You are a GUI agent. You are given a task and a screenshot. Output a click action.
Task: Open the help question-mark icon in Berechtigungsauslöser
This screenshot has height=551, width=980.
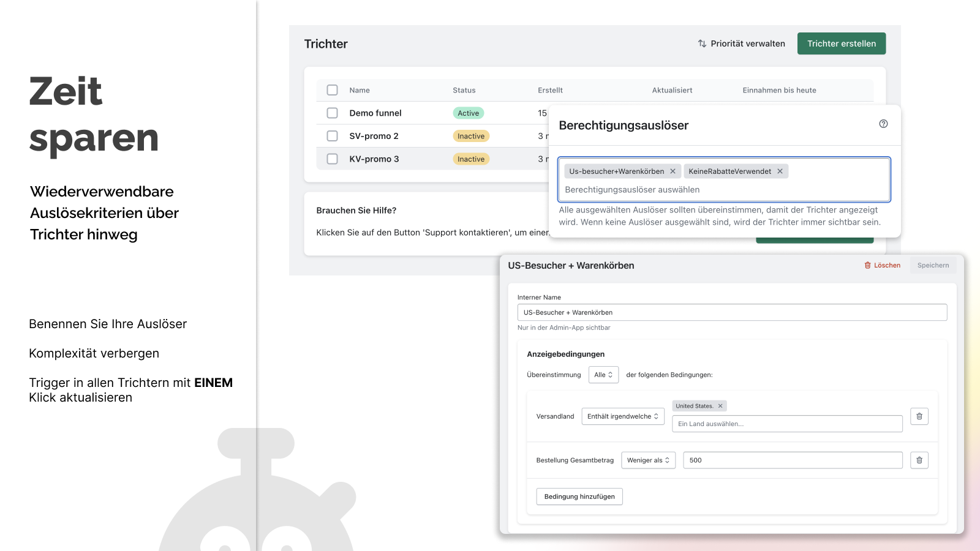(883, 124)
